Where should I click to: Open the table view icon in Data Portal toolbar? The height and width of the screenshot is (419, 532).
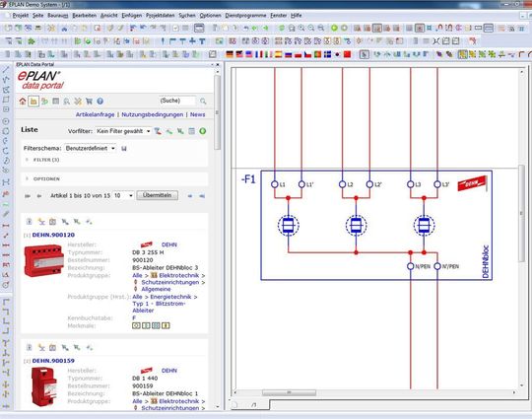tap(55, 102)
